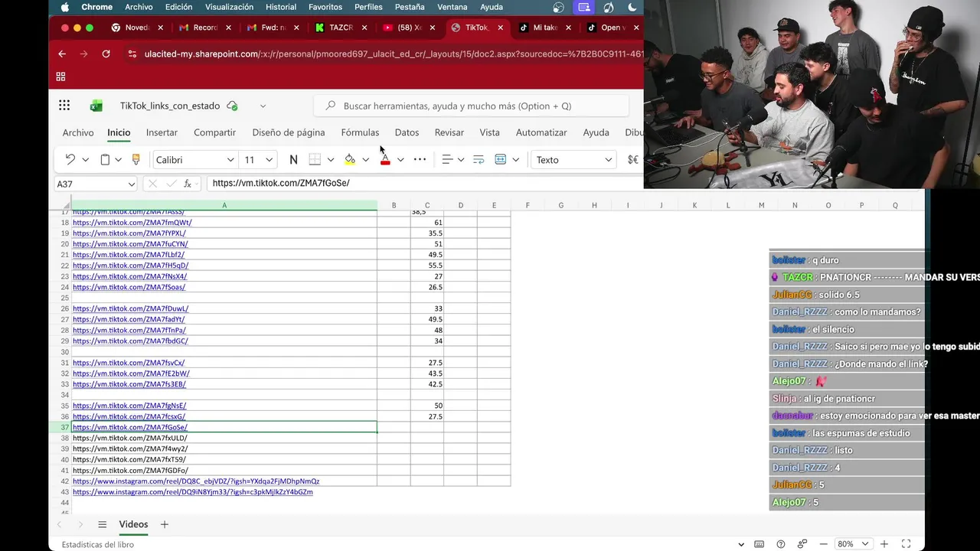980x551 pixels.
Task: Open the Microsoft 365 app launcher grid
Action: tap(64, 106)
